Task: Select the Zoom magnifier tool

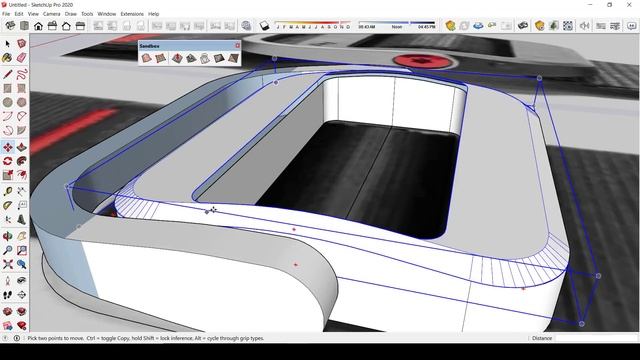Action: tap(7, 250)
